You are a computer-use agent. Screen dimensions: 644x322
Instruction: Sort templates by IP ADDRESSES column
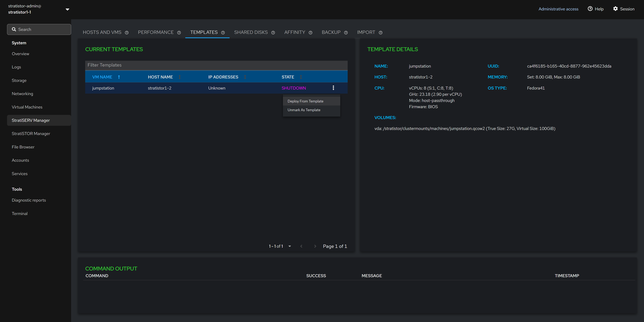tap(245, 77)
